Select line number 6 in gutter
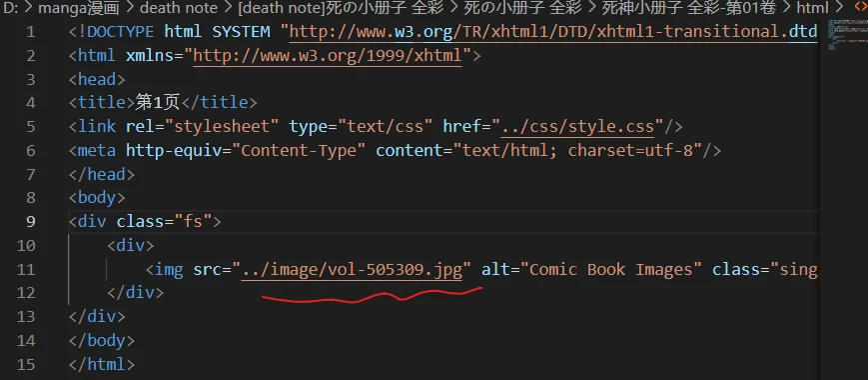The image size is (868, 380). click(x=30, y=151)
